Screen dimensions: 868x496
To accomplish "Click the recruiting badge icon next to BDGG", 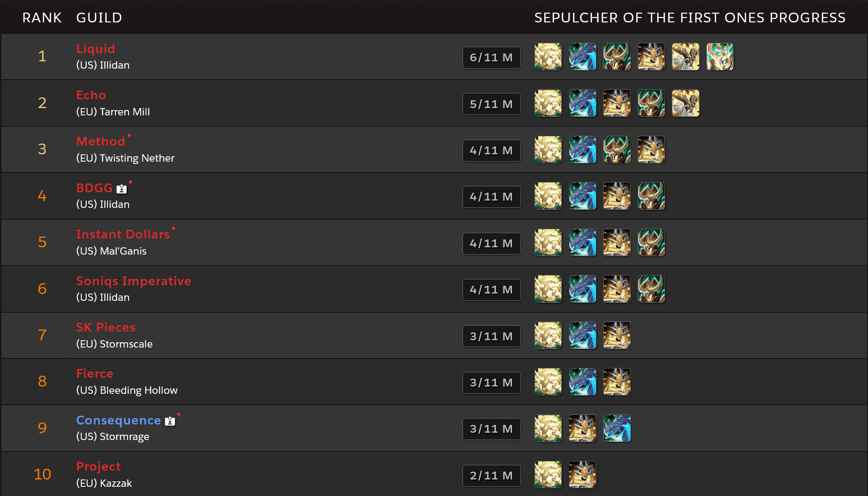I will coord(122,189).
